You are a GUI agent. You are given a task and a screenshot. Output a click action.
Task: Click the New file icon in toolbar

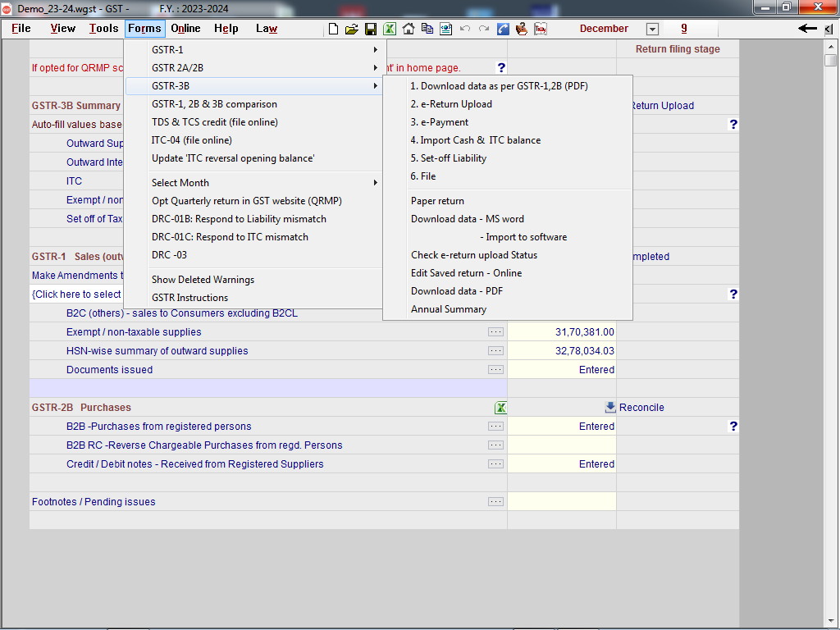[x=333, y=29]
